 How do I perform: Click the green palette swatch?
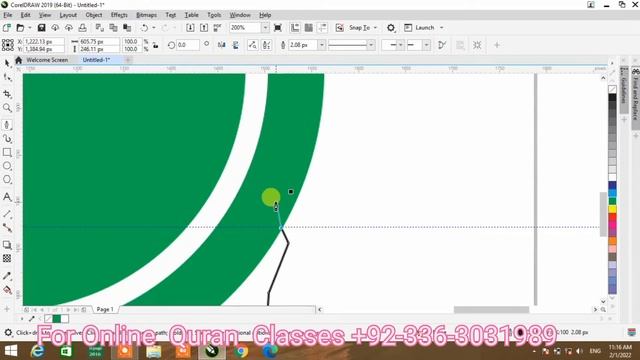click(x=612, y=201)
